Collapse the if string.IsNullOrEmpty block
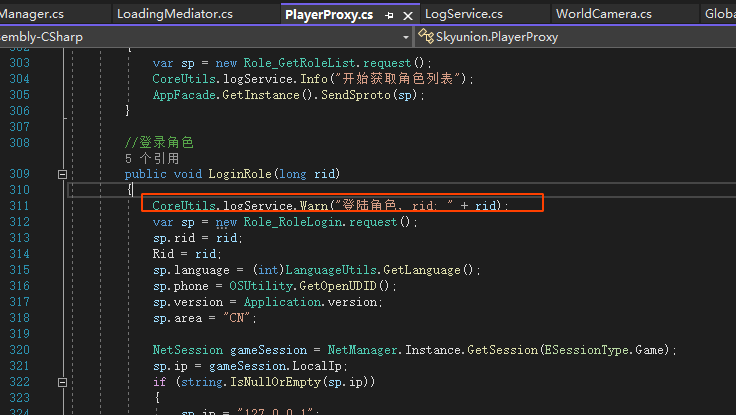Viewport: 736px width, 415px height. click(x=63, y=382)
